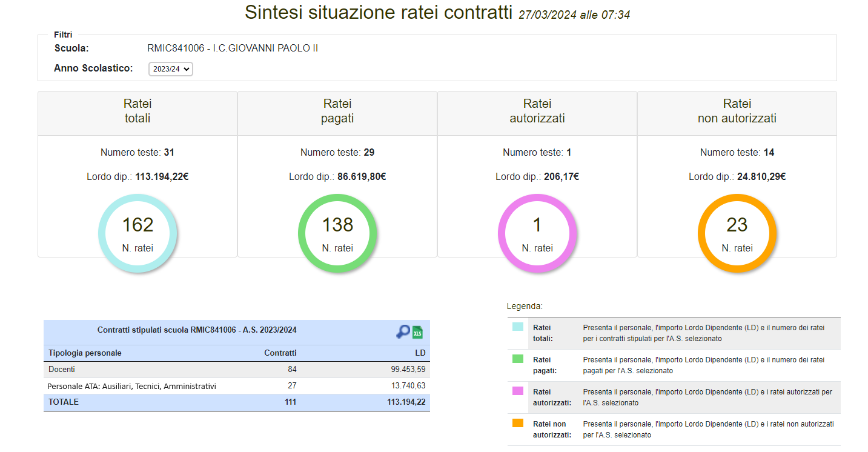The image size is (868, 452).
Task: Click the magnifying glass search icon
Action: pos(403,331)
